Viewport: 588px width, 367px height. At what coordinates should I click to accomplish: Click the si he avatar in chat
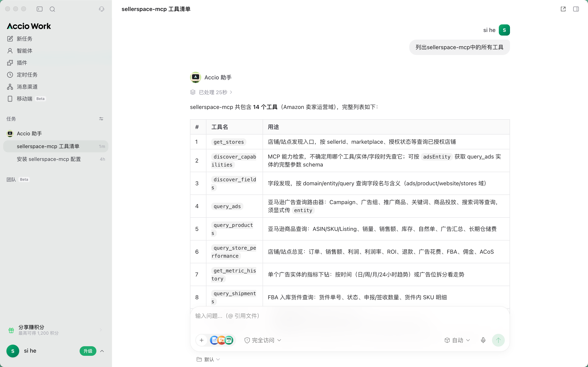(x=504, y=30)
